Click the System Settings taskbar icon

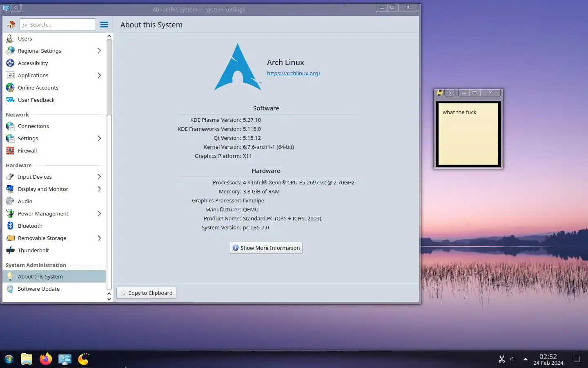tap(65, 359)
